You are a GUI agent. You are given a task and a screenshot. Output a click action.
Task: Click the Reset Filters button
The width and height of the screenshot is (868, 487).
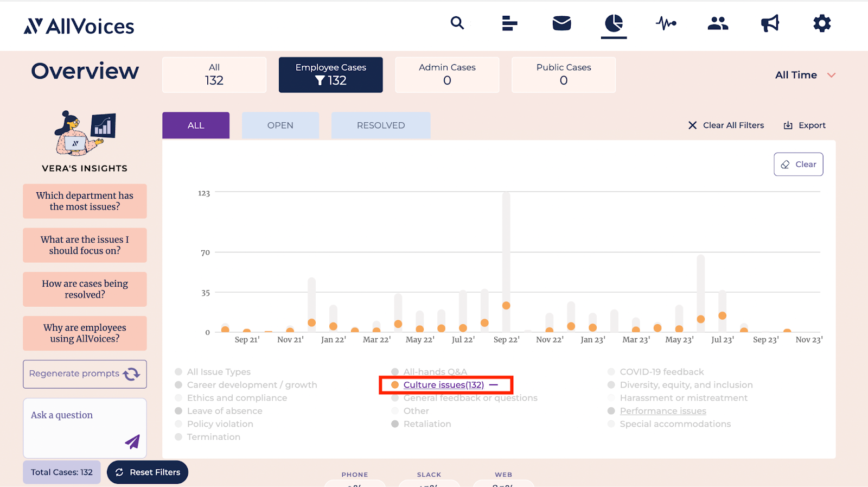click(x=148, y=472)
